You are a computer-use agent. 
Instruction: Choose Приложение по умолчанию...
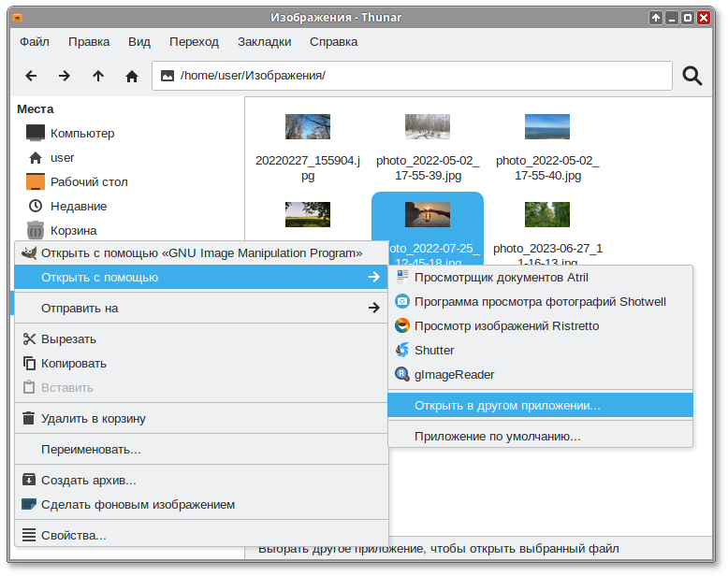click(x=540, y=436)
